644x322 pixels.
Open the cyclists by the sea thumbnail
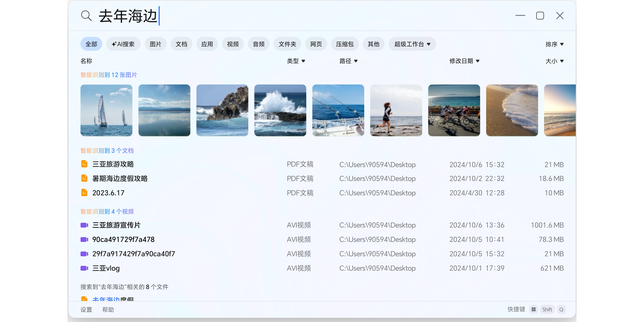(454, 110)
